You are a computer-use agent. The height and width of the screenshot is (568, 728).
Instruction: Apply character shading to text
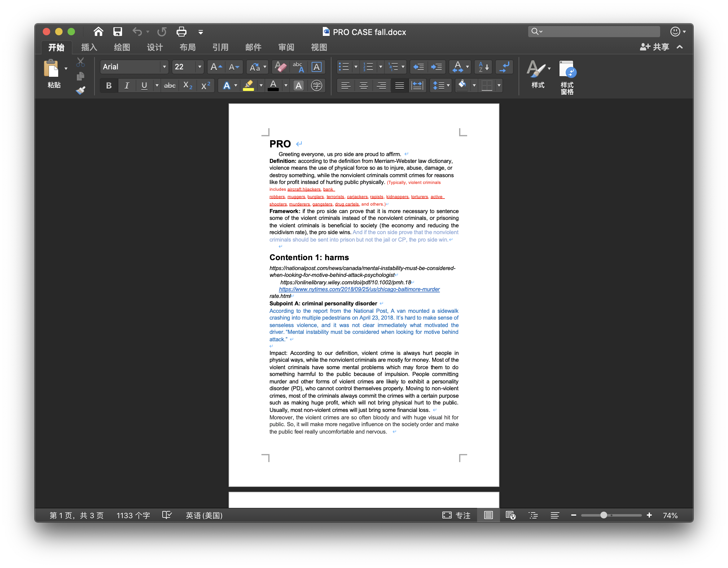pyautogui.click(x=299, y=86)
